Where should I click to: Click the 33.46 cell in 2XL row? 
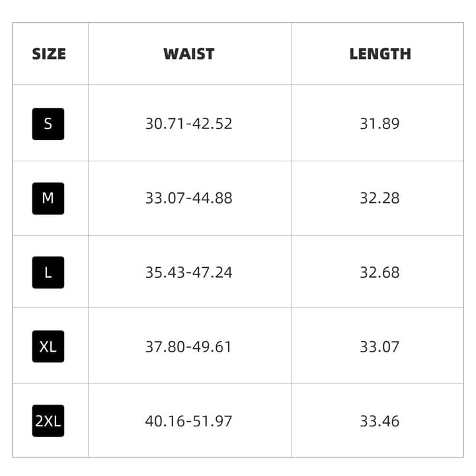(x=379, y=421)
